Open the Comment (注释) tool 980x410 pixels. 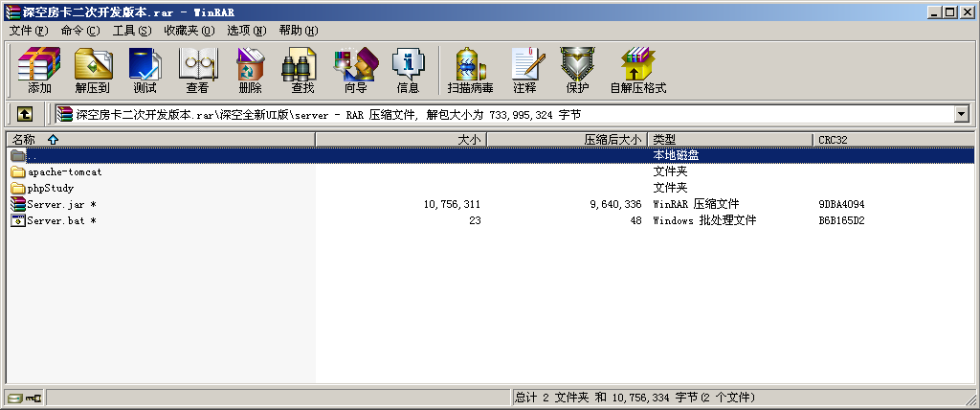[524, 70]
